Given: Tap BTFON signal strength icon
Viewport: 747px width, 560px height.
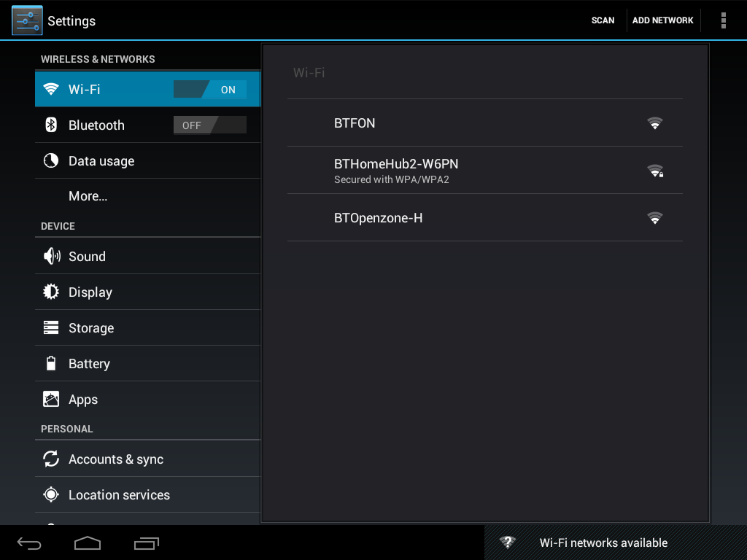Looking at the screenshot, I should tap(655, 123).
